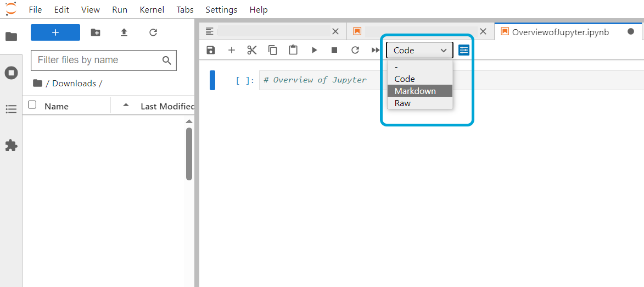Copy the selected cell in the toolbar
644x287 pixels.
pos(273,50)
